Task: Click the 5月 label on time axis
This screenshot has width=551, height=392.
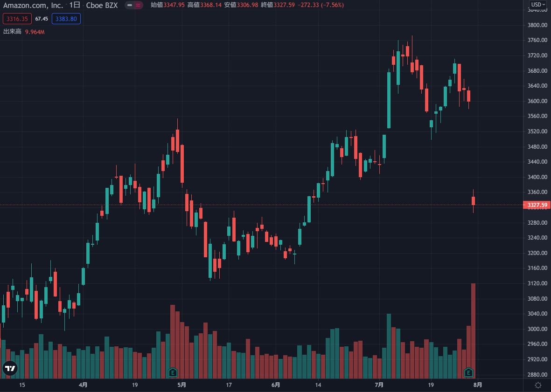Action: tap(181, 385)
